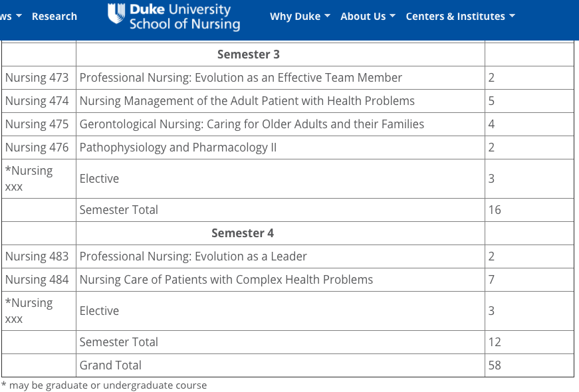Click the Semester 4 heading cell
The height and width of the screenshot is (392, 579).
coord(242,233)
